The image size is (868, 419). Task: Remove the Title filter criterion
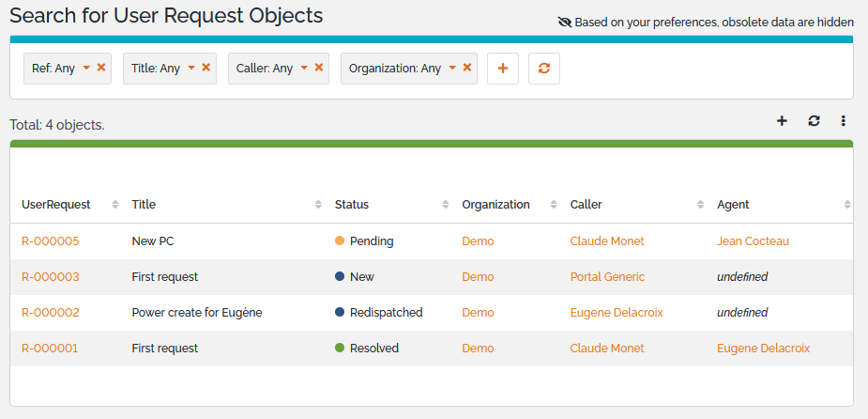[x=206, y=68]
